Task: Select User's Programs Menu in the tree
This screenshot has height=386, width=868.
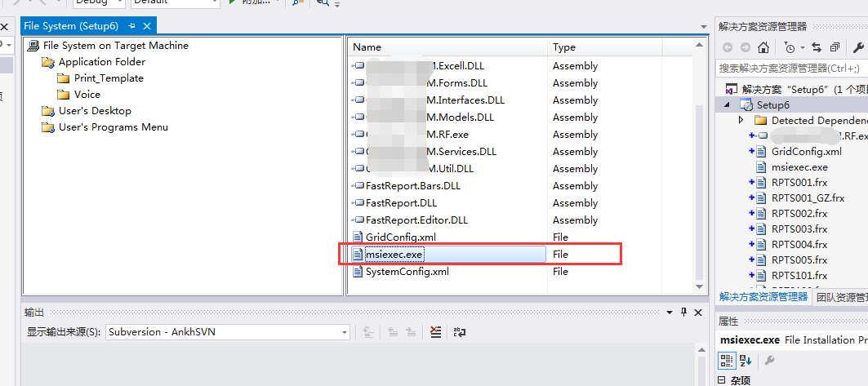Action: [114, 127]
